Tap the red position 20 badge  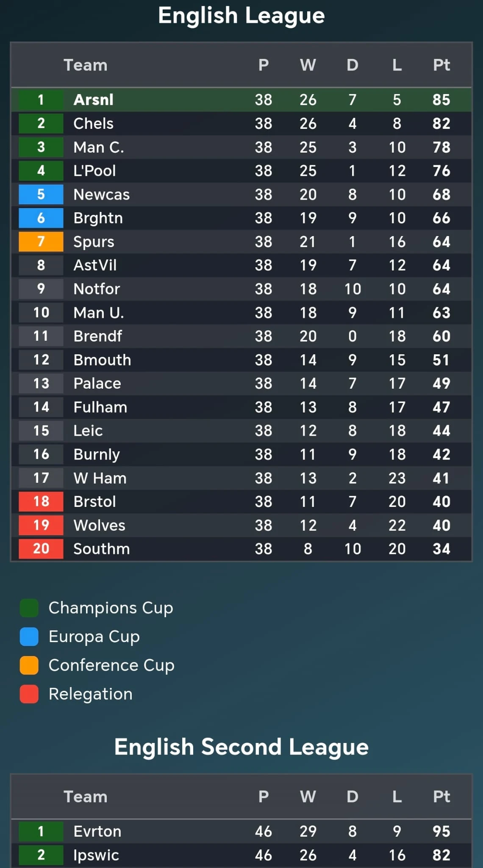pyautogui.click(x=41, y=549)
